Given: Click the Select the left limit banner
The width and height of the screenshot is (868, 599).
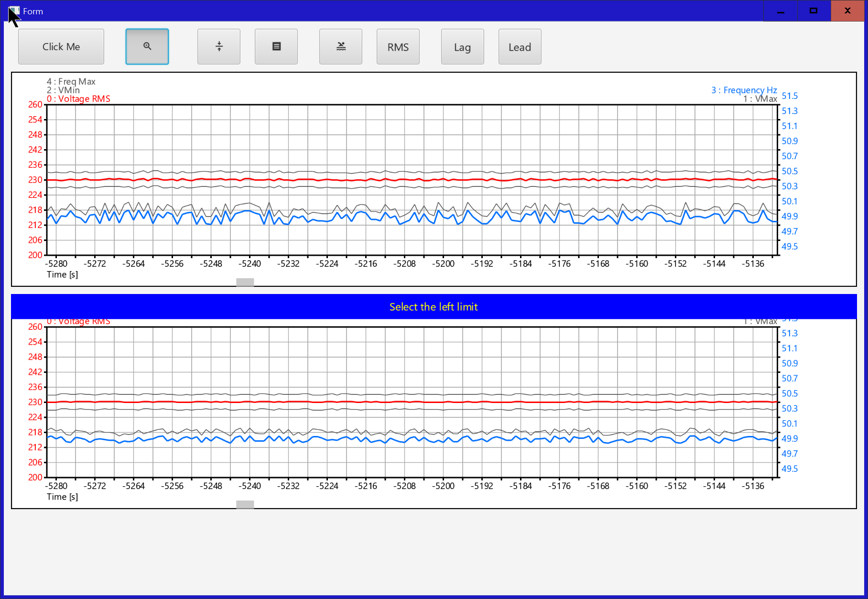Looking at the screenshot, I should (433, 306).
